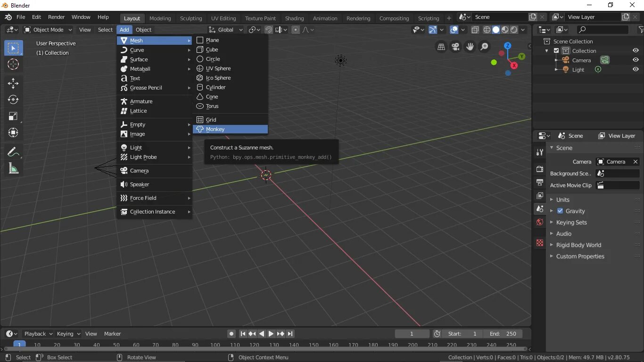Jump to the first frame
Screen dimensions: 644x362
[x=243, y=334]
